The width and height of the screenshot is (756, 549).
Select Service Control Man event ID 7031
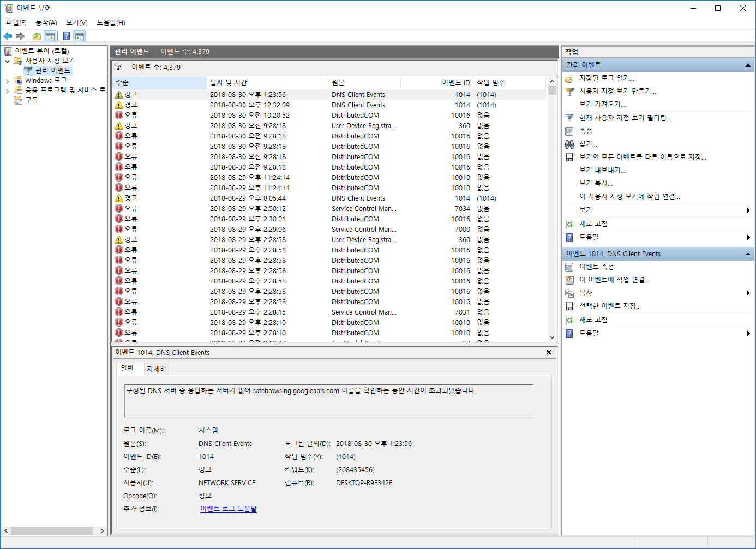(329, 312)
